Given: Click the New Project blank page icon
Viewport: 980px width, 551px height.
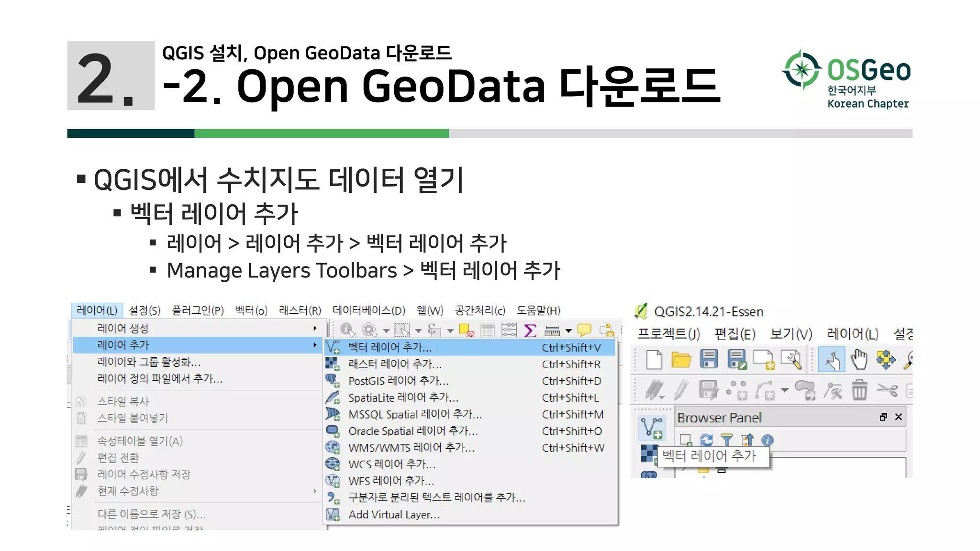Looking at the screenshot, I should pos(654,360).
